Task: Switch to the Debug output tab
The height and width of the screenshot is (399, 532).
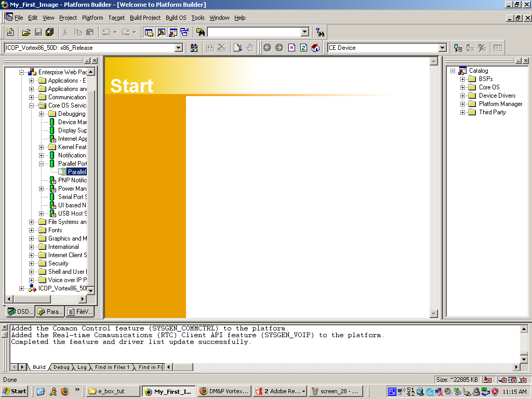Action: point(61,367)
